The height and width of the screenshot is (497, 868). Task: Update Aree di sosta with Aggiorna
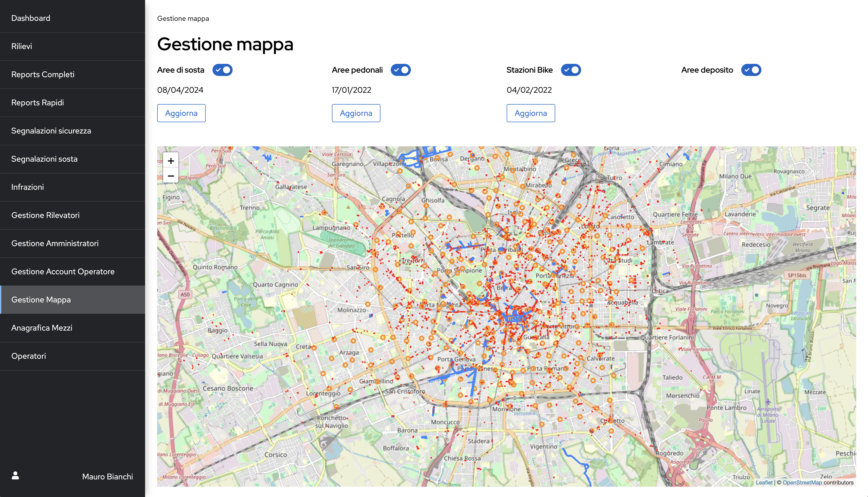click(181, 113)
